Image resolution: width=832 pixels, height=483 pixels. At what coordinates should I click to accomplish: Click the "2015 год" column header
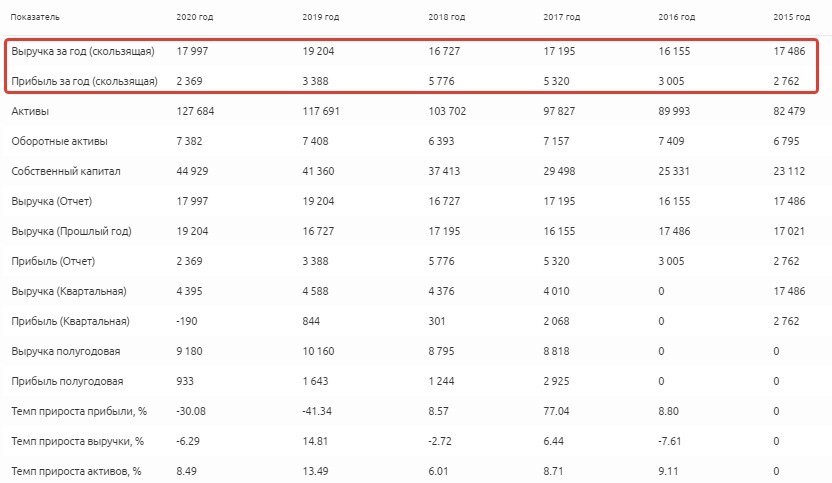pyautogui.click(x=792, y=17)
